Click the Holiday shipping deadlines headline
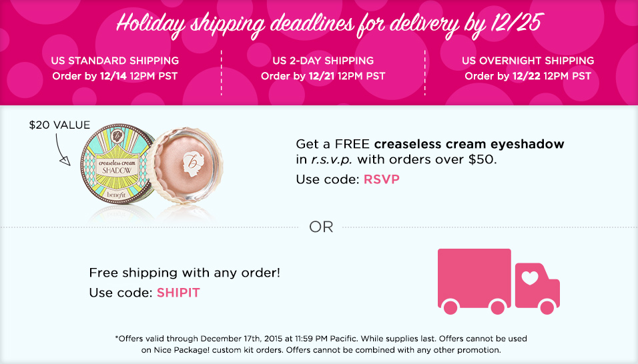This screenshot has height=364, width=638. pyautogui.click(x=328, y=24)
